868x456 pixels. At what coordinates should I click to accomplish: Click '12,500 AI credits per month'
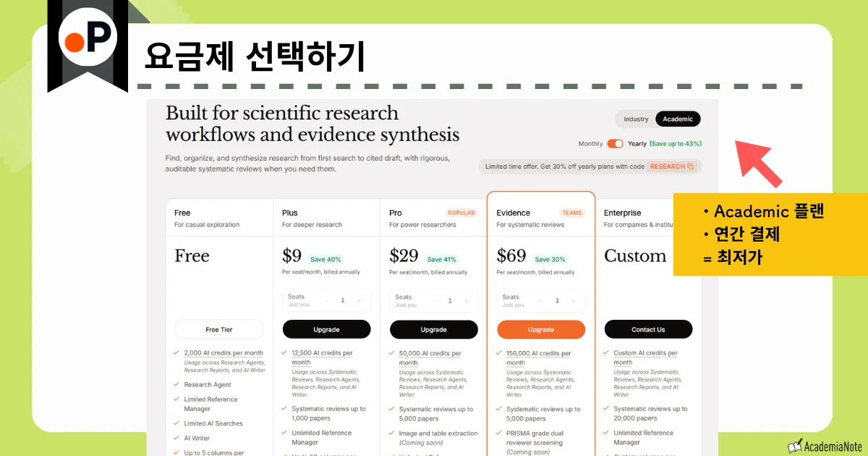(323, 358)
